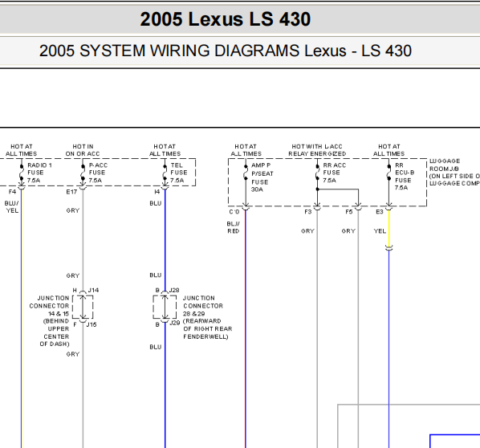Viewport: 480px width, 448px height.
Task: Select the RR ECU-B FUSE 7.5A label
Action: pyautogui.click(x=404, y=177)
